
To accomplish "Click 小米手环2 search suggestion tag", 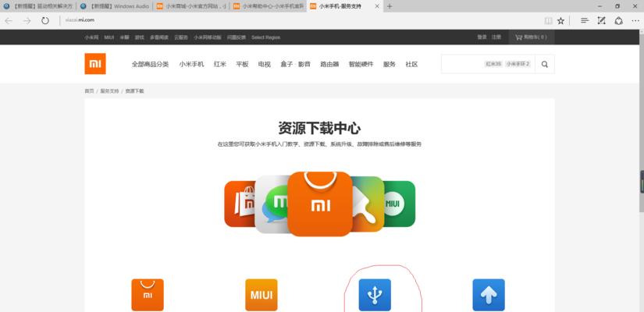I will pyautogui.click(x=518, y=64).
